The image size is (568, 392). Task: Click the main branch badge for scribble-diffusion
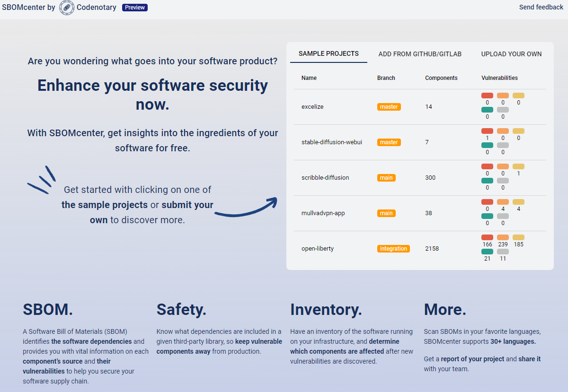click(x=386, y=177)
